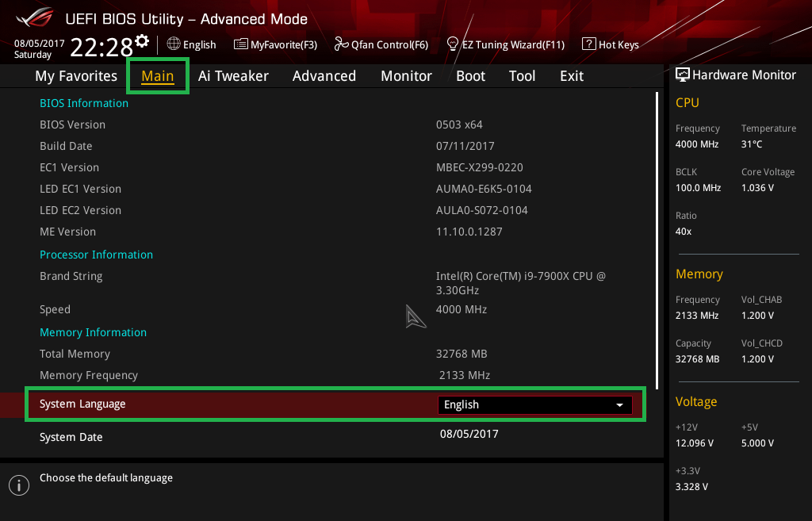Click the ROG logo icon
The image size is (812, 521).
click(35, 17)
